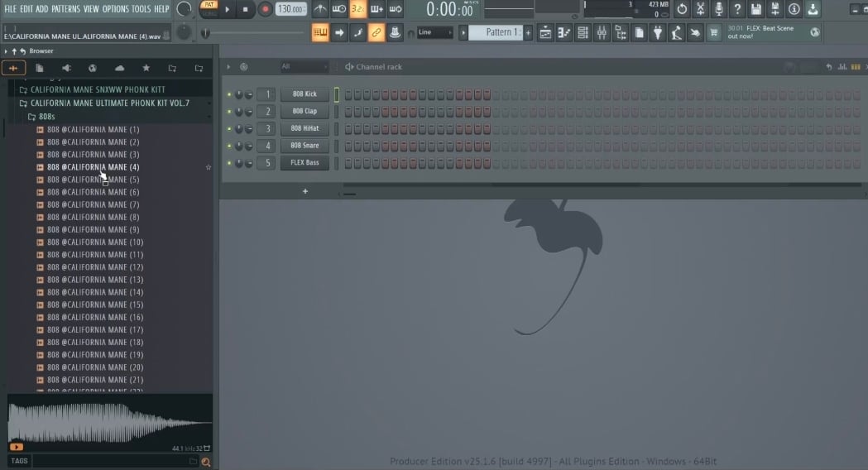Open the channel filter All dropdown
This screenshot has height=470, width=868.
[x=304, y=67]
